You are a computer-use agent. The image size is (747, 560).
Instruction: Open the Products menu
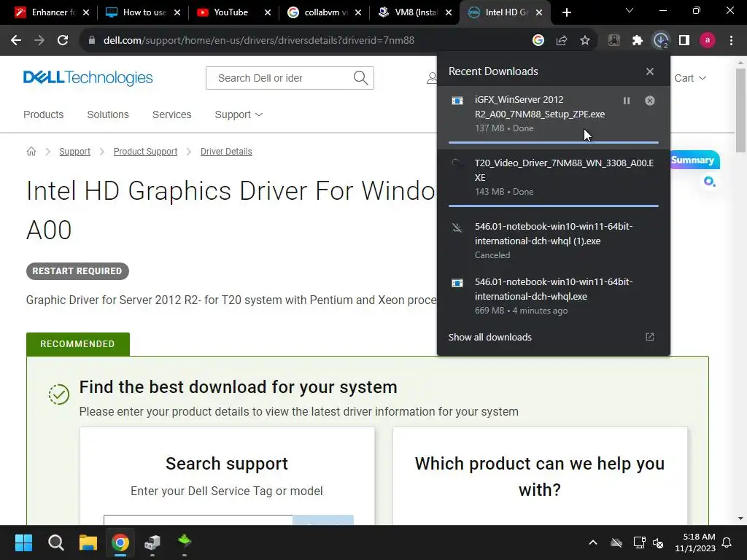pos(43,114)
